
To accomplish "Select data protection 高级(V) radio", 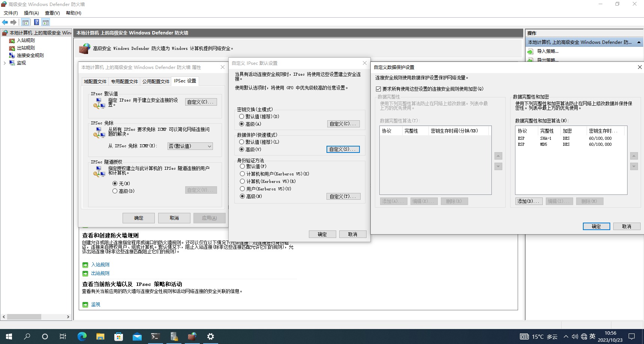I will [x=242, y=150].
